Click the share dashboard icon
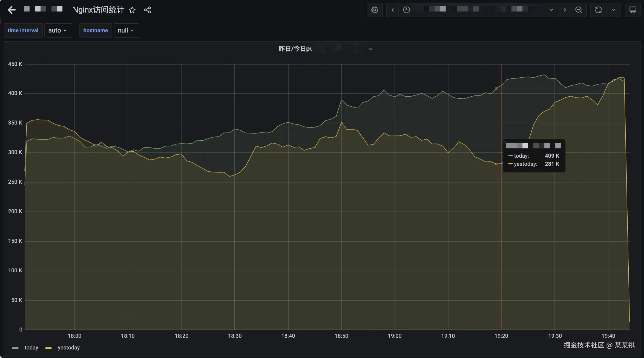 [x=147, y=10]
